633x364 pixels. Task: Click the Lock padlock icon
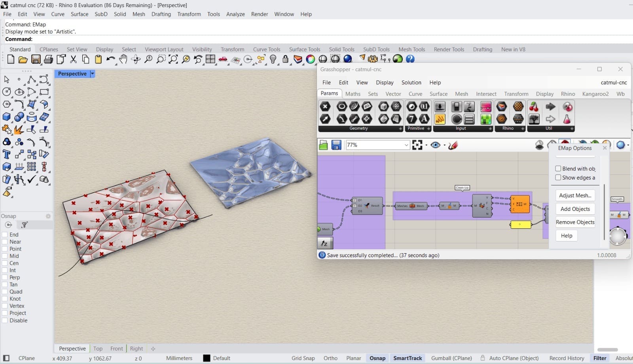click(285, 59)
